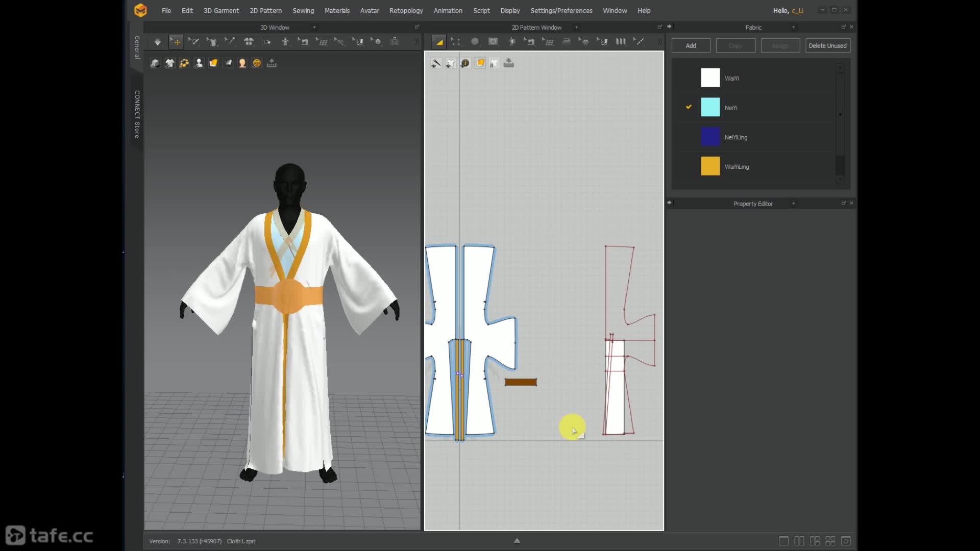The width and height of the screenshot is (980, 551).
Task: Open the Property Editor dropdown arrow
Action: [793, 204]
